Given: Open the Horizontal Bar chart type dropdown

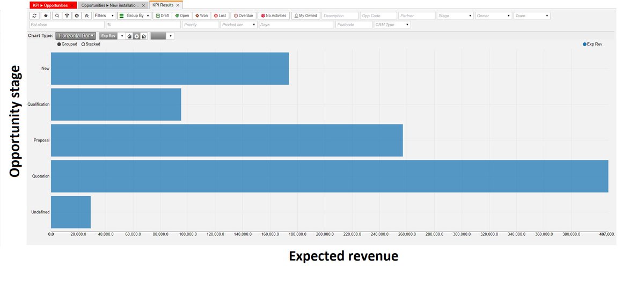Looking at the screenshot, I should point(75,36).
